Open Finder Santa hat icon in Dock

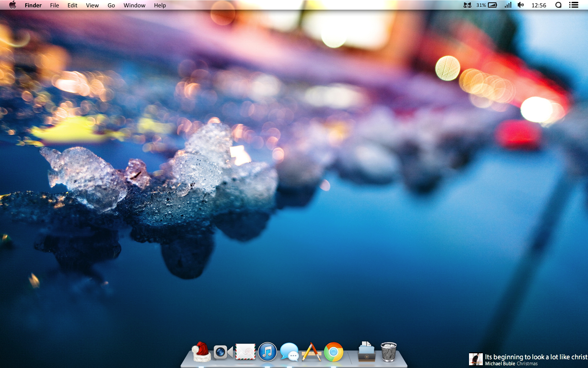pyautogui.click(x=201, y=352)
